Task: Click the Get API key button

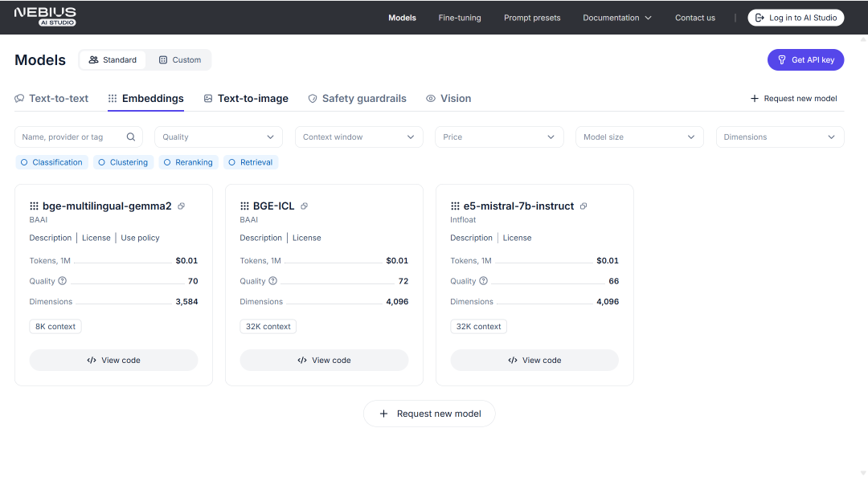Action: (805, 59)
